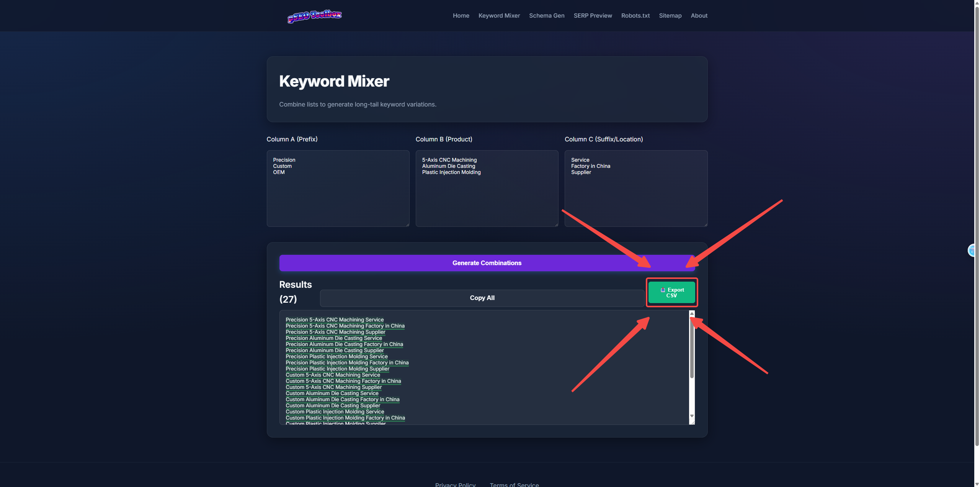Image resolution: width=980 pixels, height=487 pixels.
Task: Open SERP Preview from the navigation bar
Action: click(593, 16)
